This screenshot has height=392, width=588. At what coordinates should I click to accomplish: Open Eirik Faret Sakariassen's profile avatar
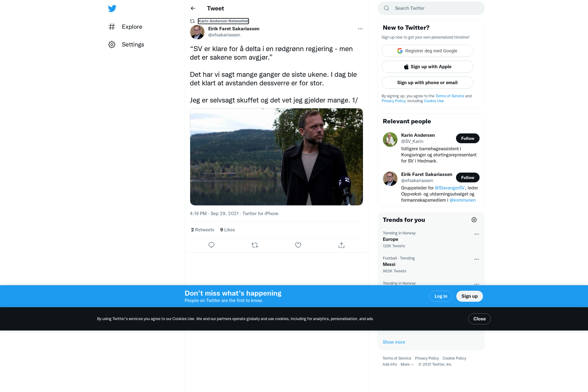click(197, 32)
